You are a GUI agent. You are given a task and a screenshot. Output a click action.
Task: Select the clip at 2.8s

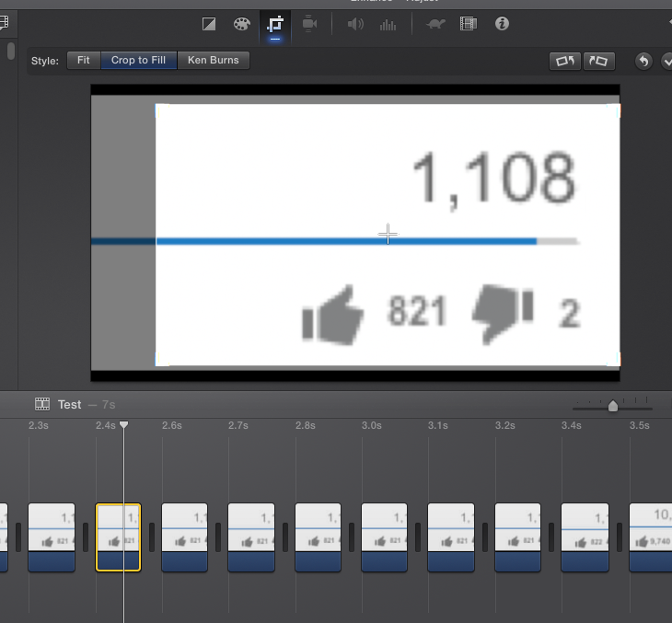coord(318,537)
